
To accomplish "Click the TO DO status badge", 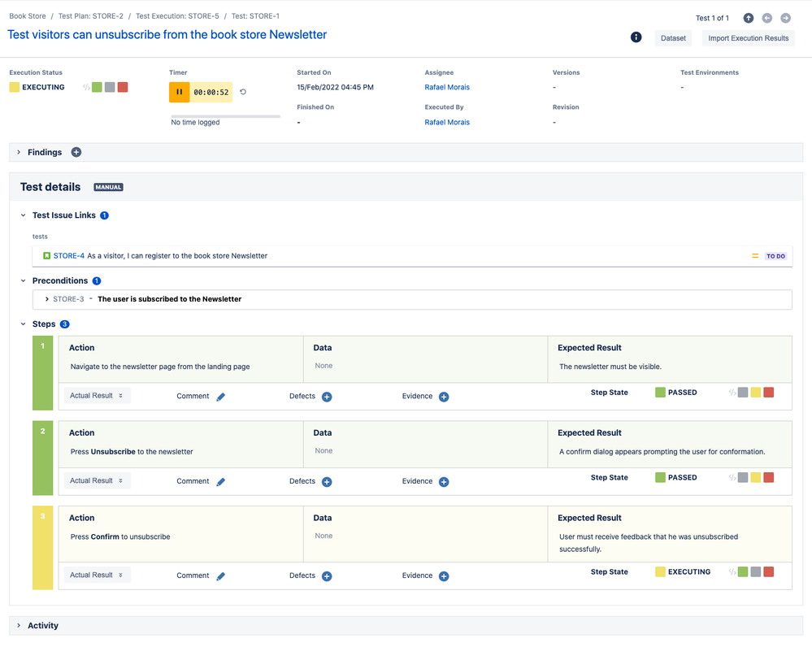I will (x=775, y=256).
